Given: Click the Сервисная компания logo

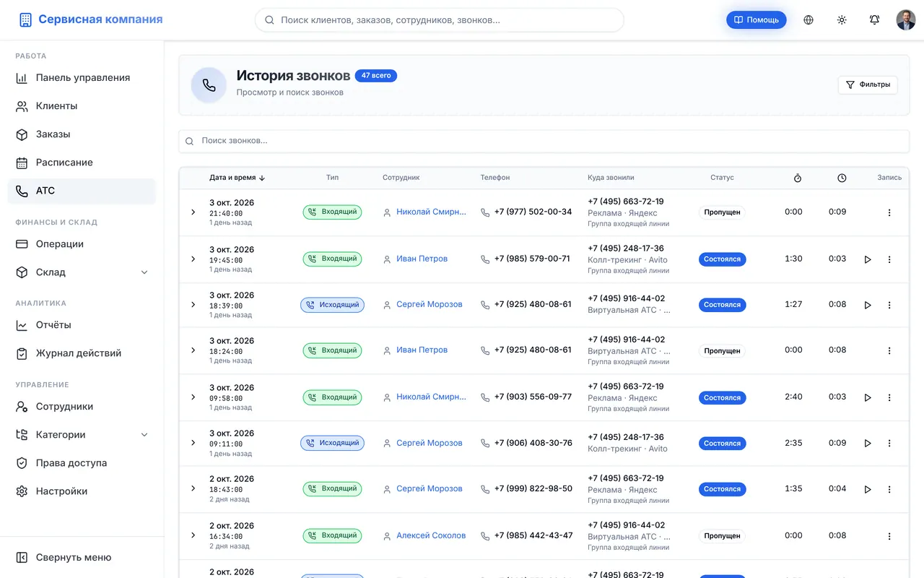Looking at the screenshot, I should pyautogui.click(x=91, y=20).
